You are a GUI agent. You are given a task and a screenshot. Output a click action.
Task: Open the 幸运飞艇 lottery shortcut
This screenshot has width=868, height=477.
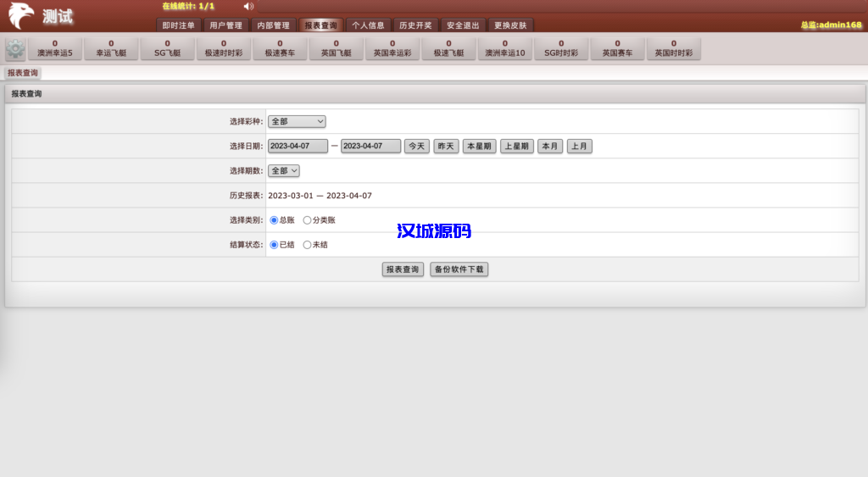[x=111, y=48]
